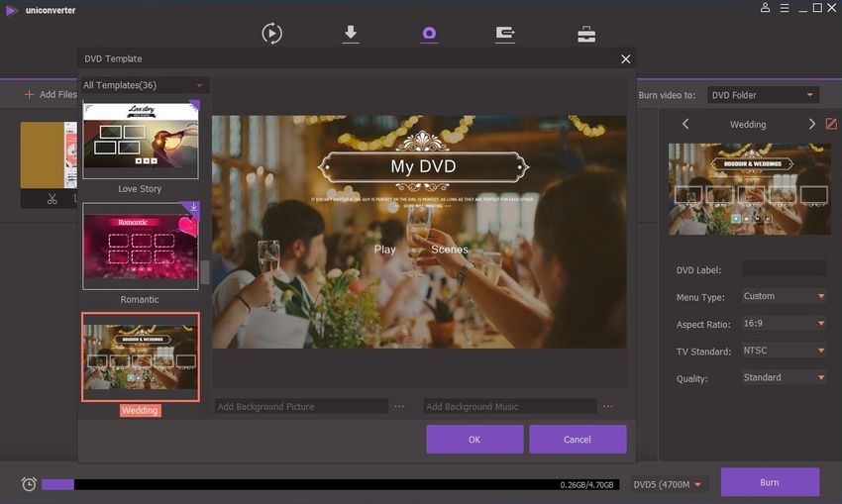Browse for background picture via dots button
This screenshot has height=504, width=842.
(399, 406)
